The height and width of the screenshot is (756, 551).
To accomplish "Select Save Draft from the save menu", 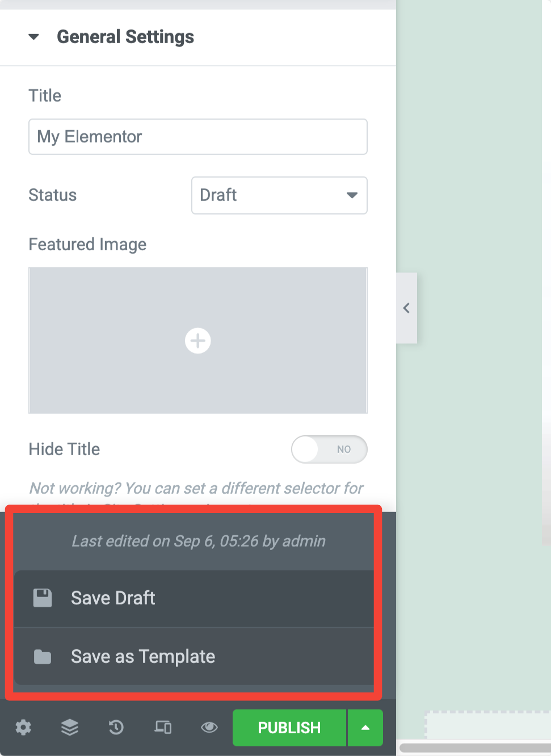I will [112, 597].
